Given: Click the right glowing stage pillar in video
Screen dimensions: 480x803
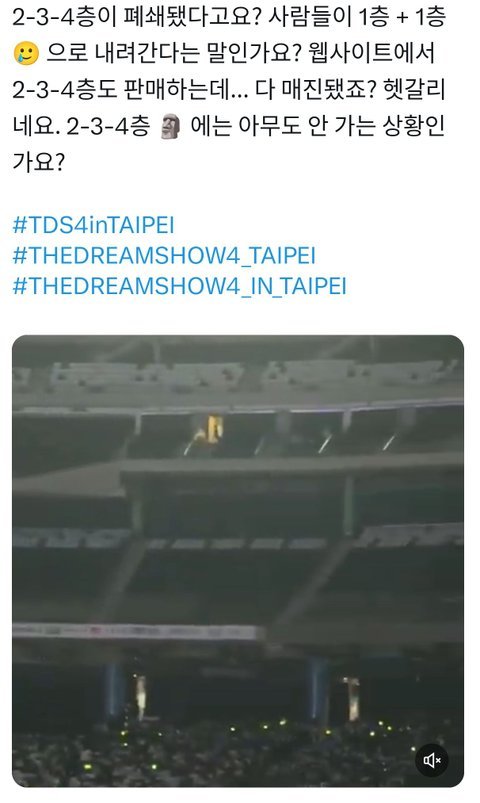Looking at the screenshot, I should (352, 698).
